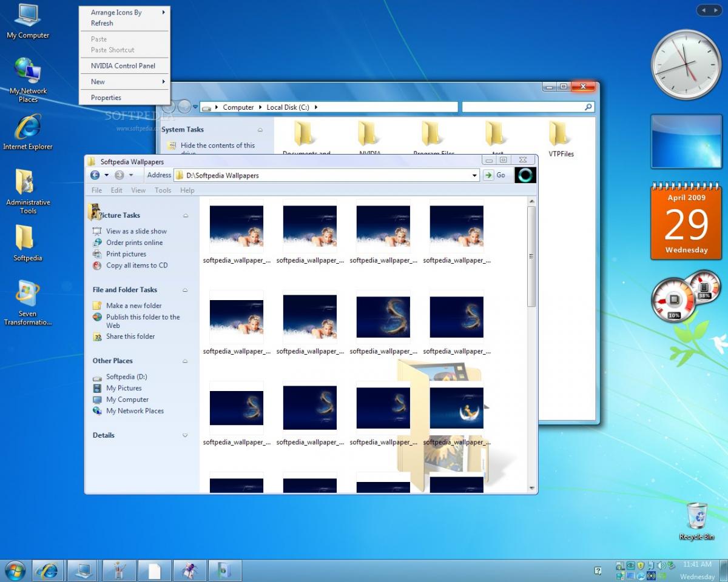Open the Softpedia desktop folder
Image resolution: width=728 pixels, height=582 pixels.
28,243
